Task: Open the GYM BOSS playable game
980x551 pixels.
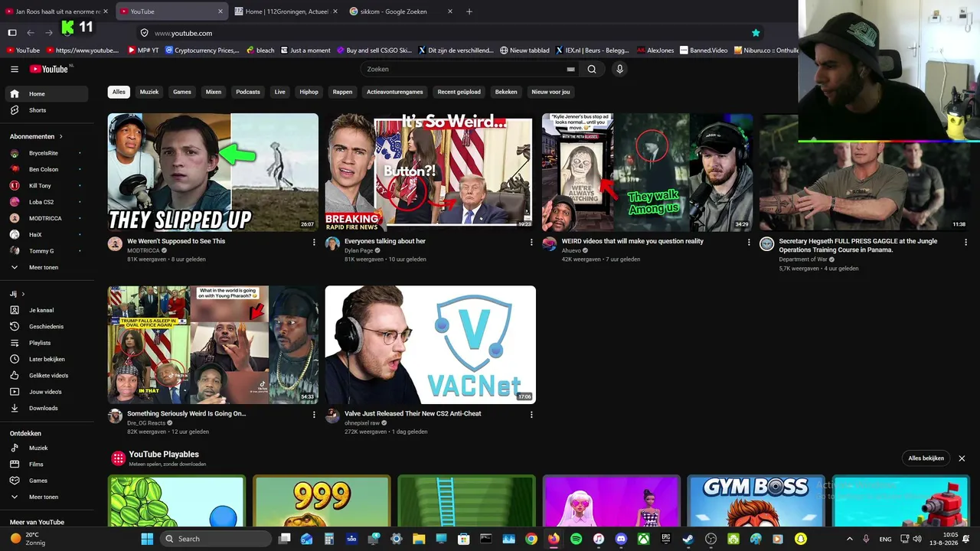Action: pos(756,500)
